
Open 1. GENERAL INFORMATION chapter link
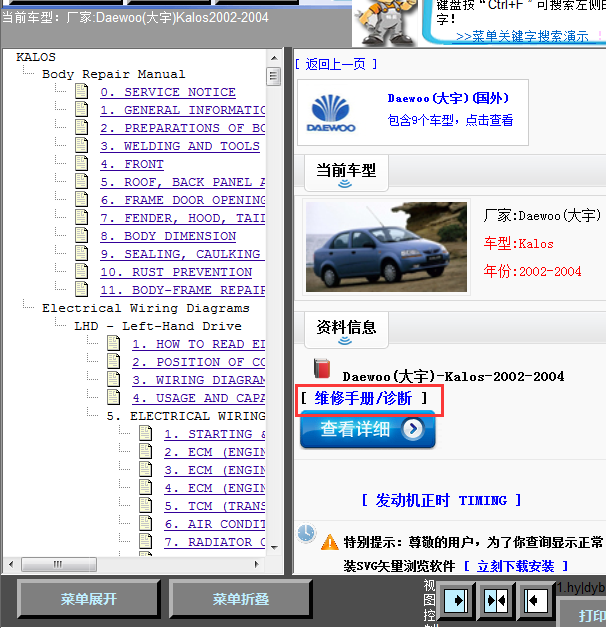(x=183, y=110)
